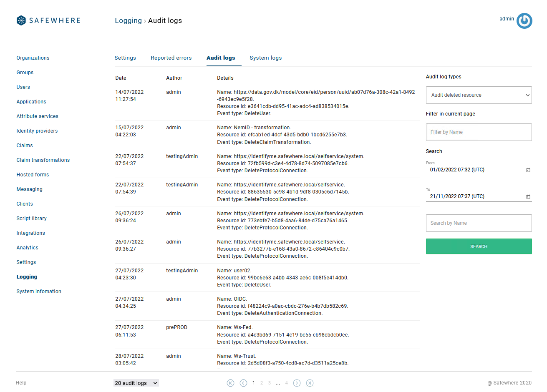Open the Reported errors tab
547x392 pixels.
click(171, 58)
